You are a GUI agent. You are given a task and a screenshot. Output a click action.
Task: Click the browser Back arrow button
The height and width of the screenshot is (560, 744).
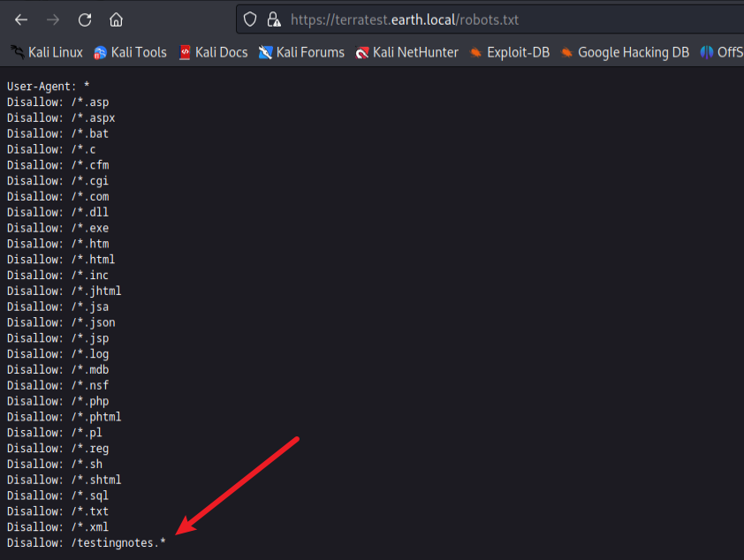21,19
